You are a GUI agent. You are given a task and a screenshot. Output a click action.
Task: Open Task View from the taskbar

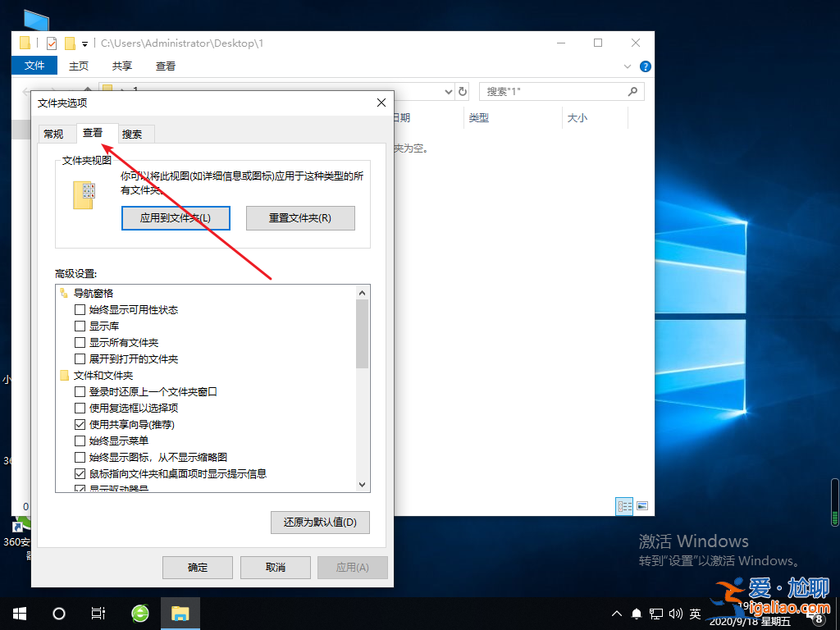pyautogui.click(x=98, y=613)
